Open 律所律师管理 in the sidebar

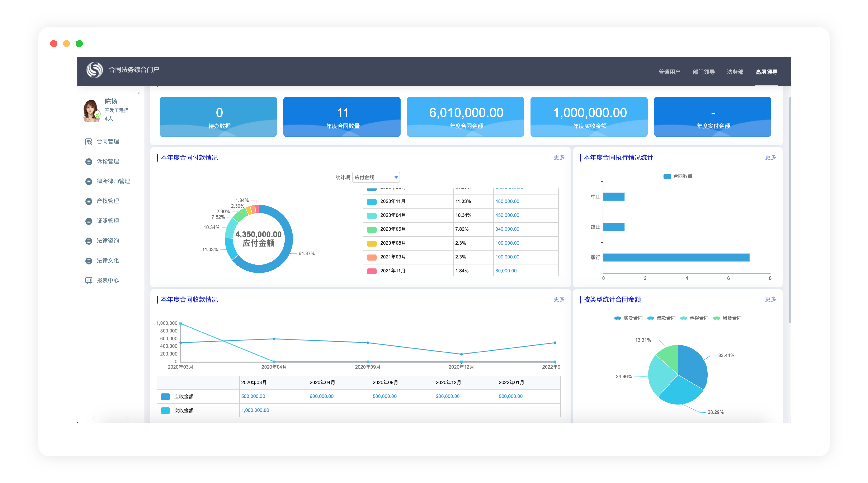click(x=113, y=182)
